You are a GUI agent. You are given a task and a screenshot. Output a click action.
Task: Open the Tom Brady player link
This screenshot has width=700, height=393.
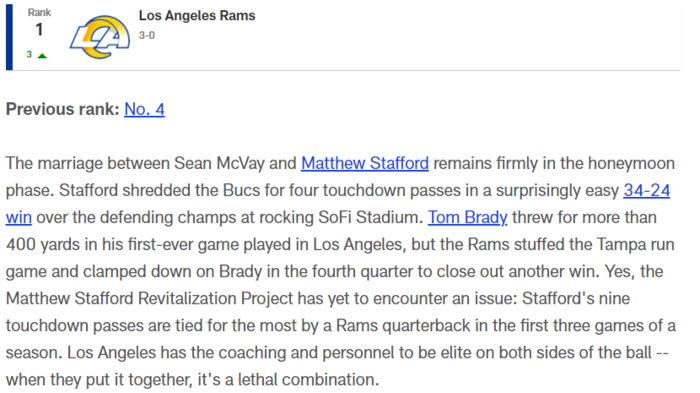coord(467,217)
